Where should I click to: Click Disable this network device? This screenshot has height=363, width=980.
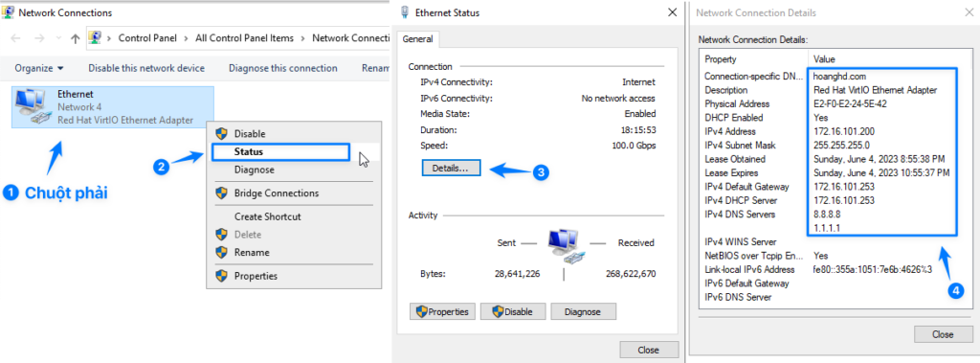[x=146, y=68]
